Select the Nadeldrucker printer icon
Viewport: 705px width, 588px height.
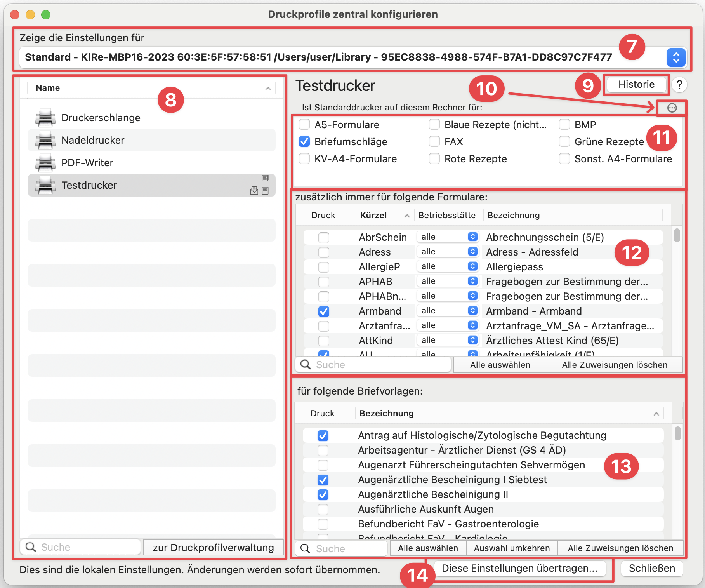pos(45,140)
